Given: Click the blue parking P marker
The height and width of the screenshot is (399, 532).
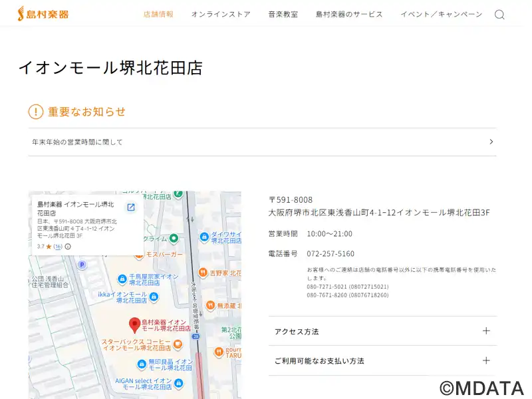Looking at the screenshot, I should tap(82, 265).
